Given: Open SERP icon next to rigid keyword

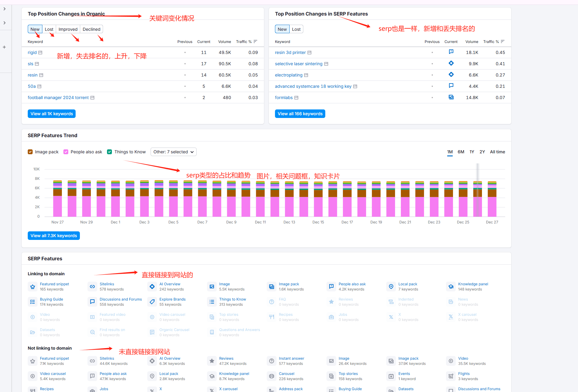Looking at the screenshot, I should pos(40,52).
